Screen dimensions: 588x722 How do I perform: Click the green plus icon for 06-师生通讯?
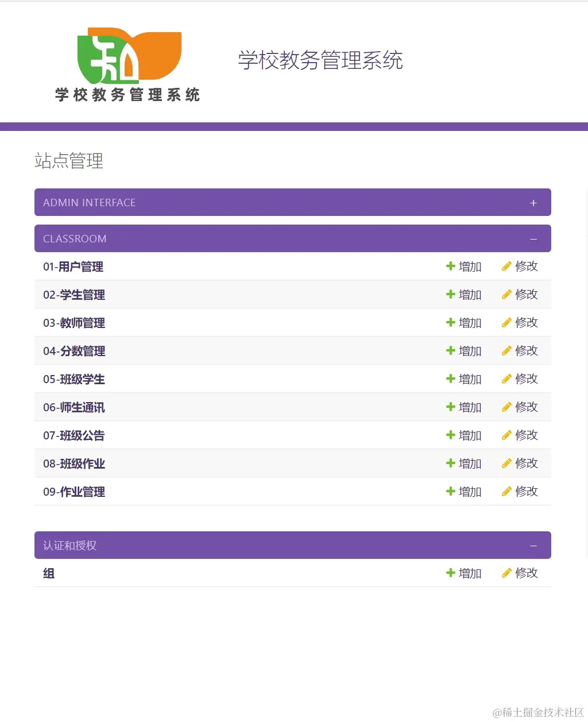[451, 407]
